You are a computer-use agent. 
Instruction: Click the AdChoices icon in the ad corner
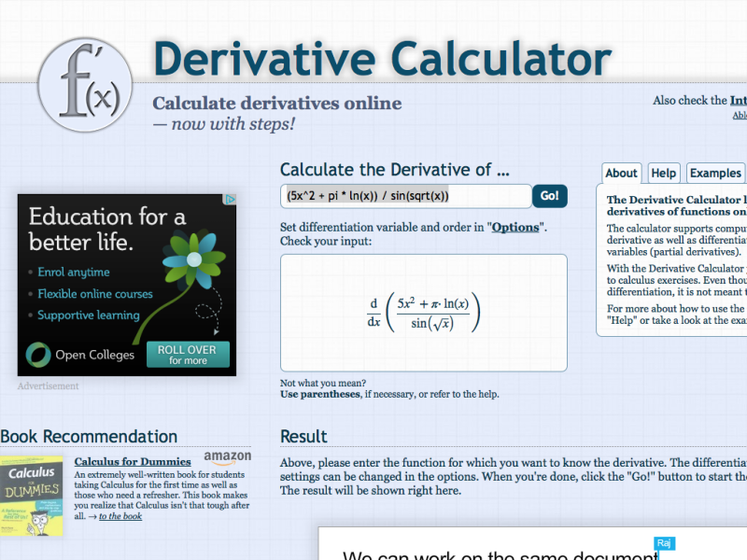pyautogui.click(x=230, y=199)
